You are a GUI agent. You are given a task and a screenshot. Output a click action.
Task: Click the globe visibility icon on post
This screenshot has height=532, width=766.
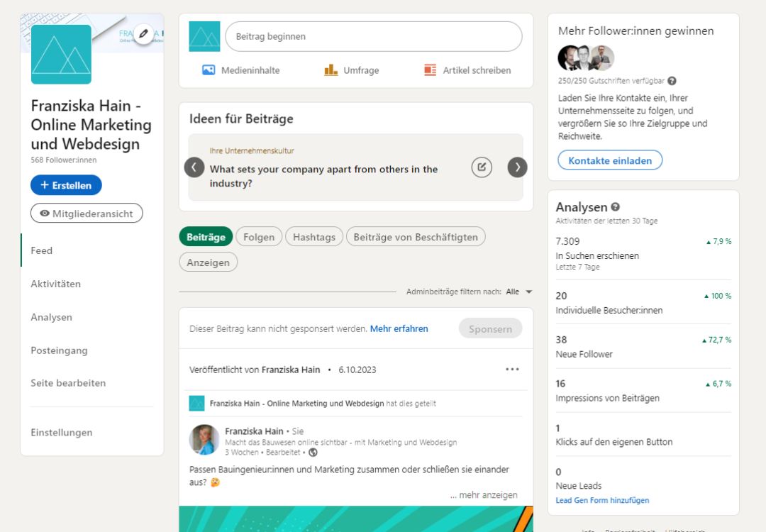[x=313, y=453]
